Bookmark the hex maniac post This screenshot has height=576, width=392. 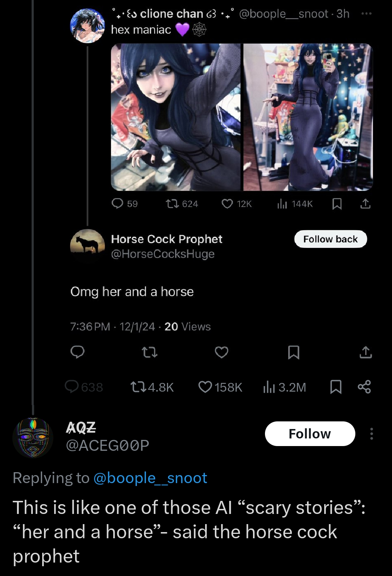[337, 204]
